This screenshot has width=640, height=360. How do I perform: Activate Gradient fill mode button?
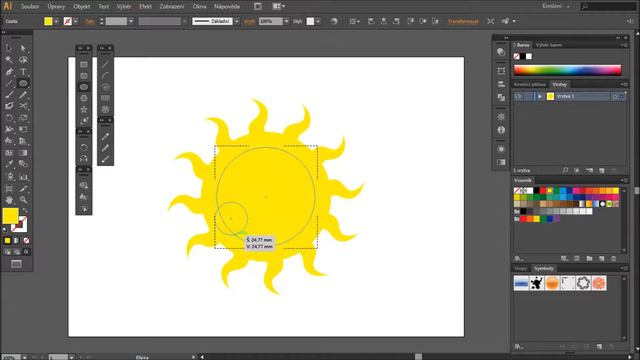(x=17, y=240)
